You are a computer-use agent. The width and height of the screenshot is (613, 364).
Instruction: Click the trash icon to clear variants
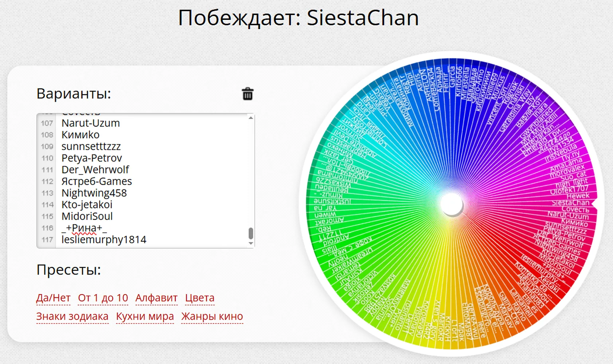[247, 94]
